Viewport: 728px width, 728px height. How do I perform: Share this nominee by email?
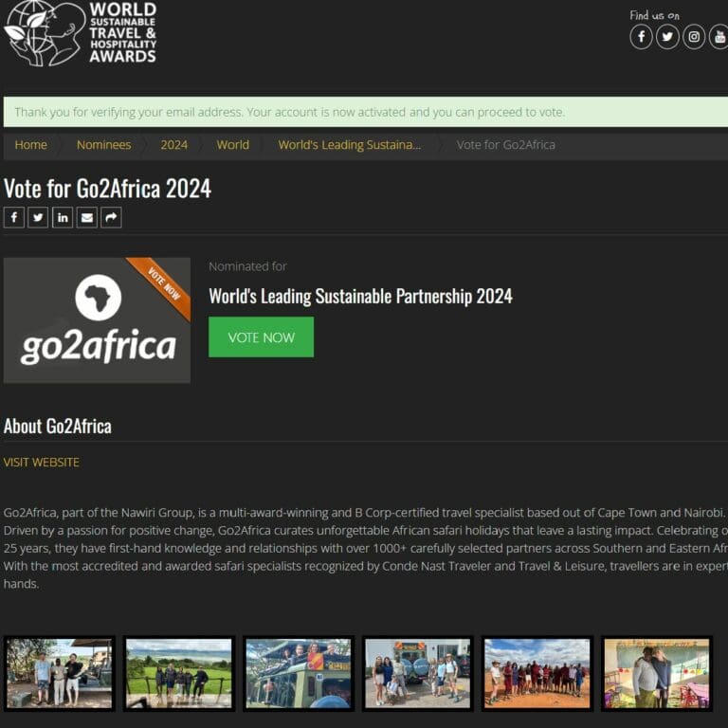[87, 217]
